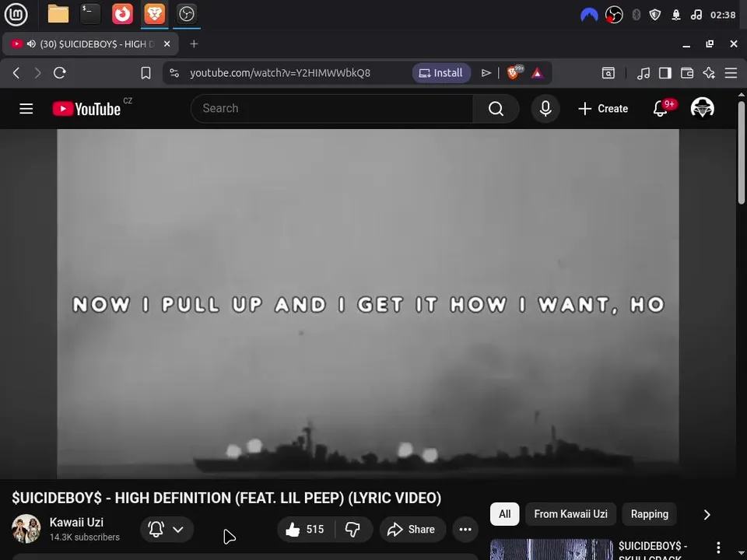Show more filter chips with arrow
This screenshot has width=747, height=560.
tap(707, 515)
